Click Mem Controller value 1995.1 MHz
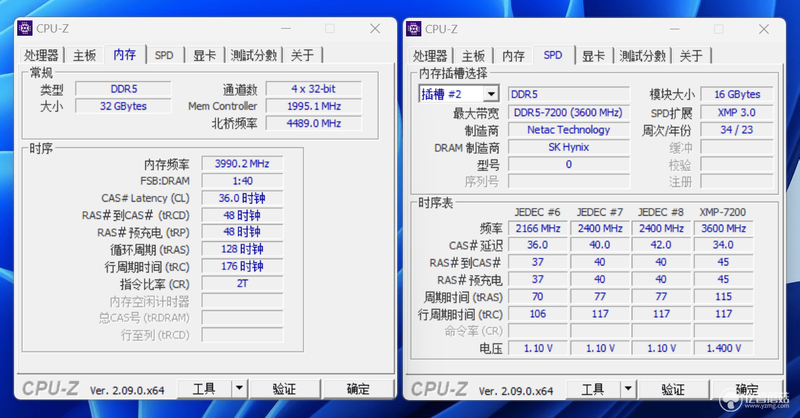The height and width of the screenshot is (418, 800). (x=314, y=106)
